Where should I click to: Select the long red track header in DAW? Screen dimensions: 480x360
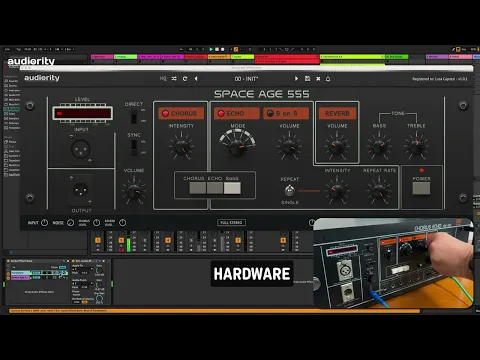pos(287,57)
